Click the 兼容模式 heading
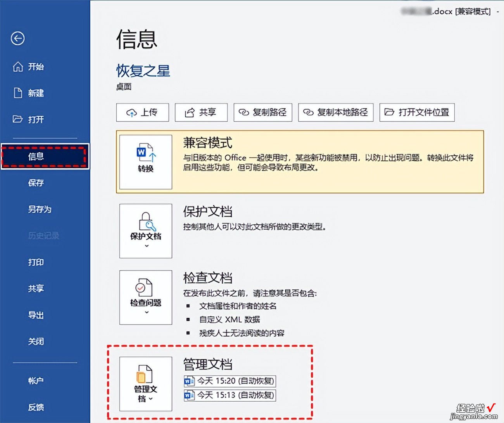 208,143
